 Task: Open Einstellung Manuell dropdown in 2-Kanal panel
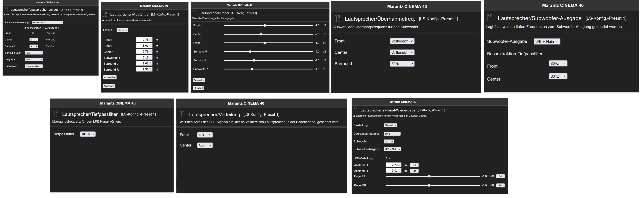click(390, 125)
